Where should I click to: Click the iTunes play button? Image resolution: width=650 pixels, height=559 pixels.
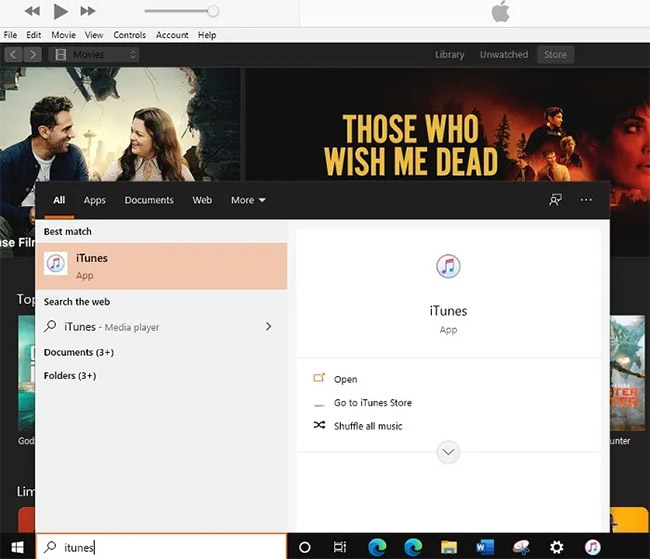click(x=61, y=11)
